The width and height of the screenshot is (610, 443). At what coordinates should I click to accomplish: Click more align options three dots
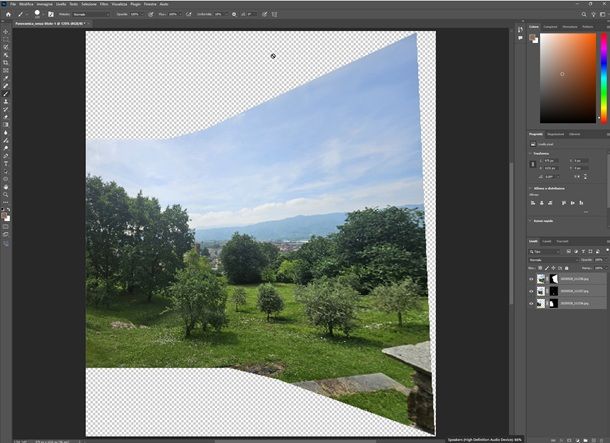pyautogui.click(x=585, y=212)
